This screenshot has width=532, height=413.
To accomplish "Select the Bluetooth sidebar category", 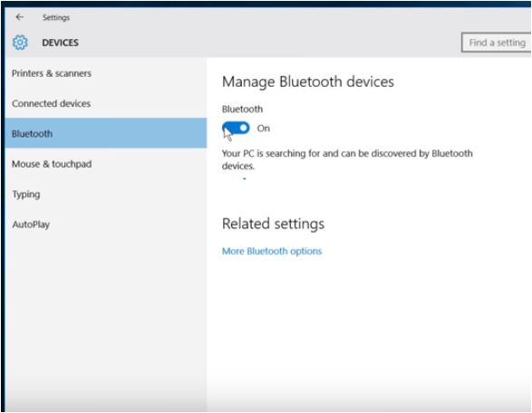I will [106, 133].
